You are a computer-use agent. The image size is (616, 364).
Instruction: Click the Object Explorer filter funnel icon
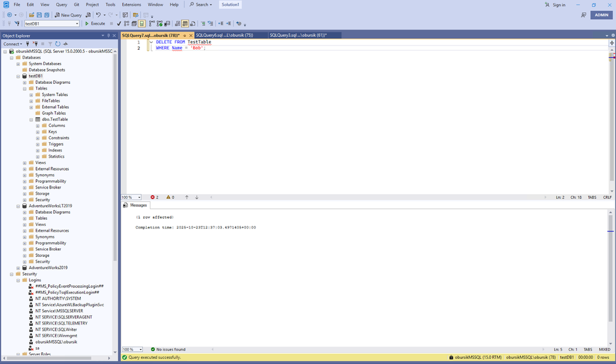(x=50, y=44)
